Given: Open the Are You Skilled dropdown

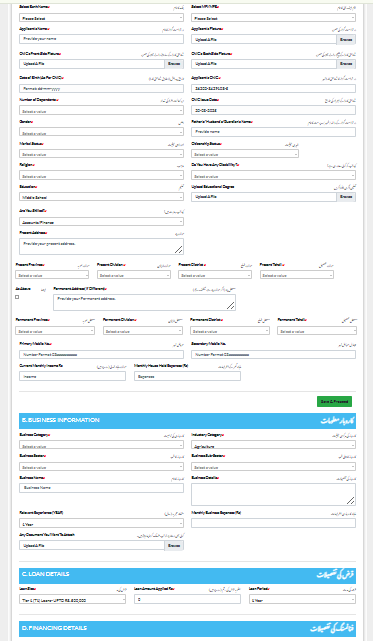Looking at the screenshot, I should click(101, 222).
